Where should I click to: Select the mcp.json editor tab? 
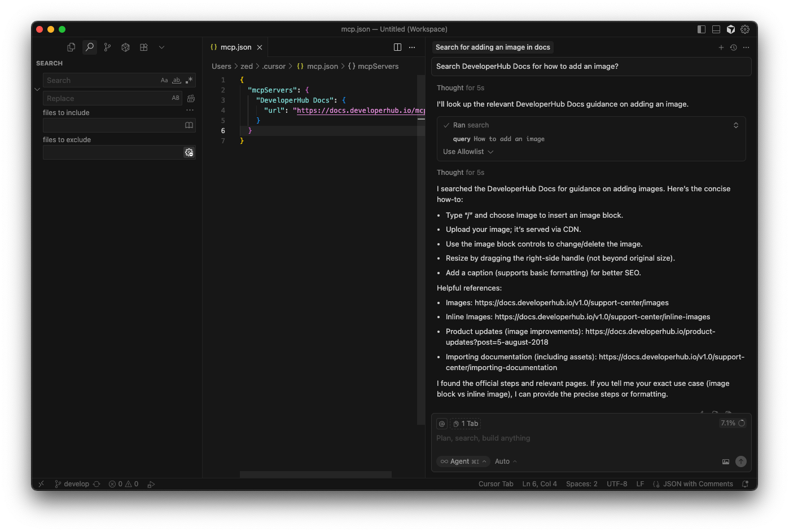235,47
